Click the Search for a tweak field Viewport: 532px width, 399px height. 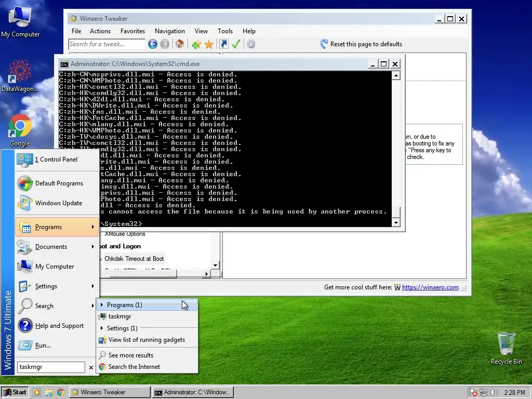[107, 44]
